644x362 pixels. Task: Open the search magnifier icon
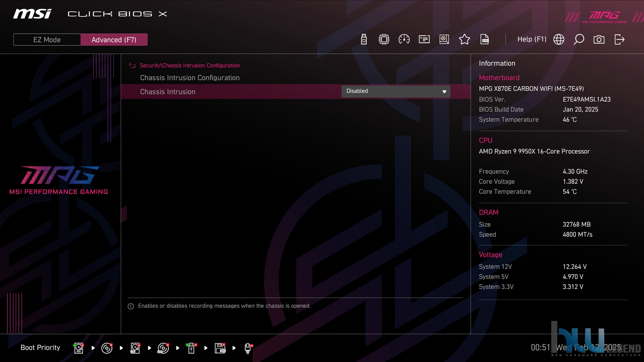(579, 39)
